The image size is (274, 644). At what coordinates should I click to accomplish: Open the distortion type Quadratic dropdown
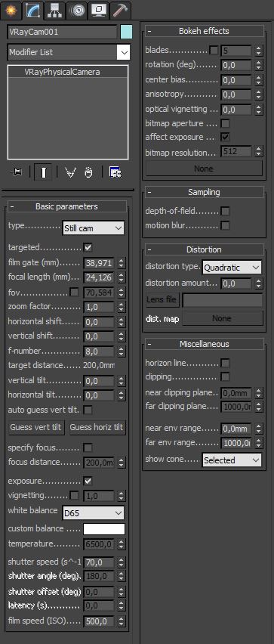coord(232,268)
